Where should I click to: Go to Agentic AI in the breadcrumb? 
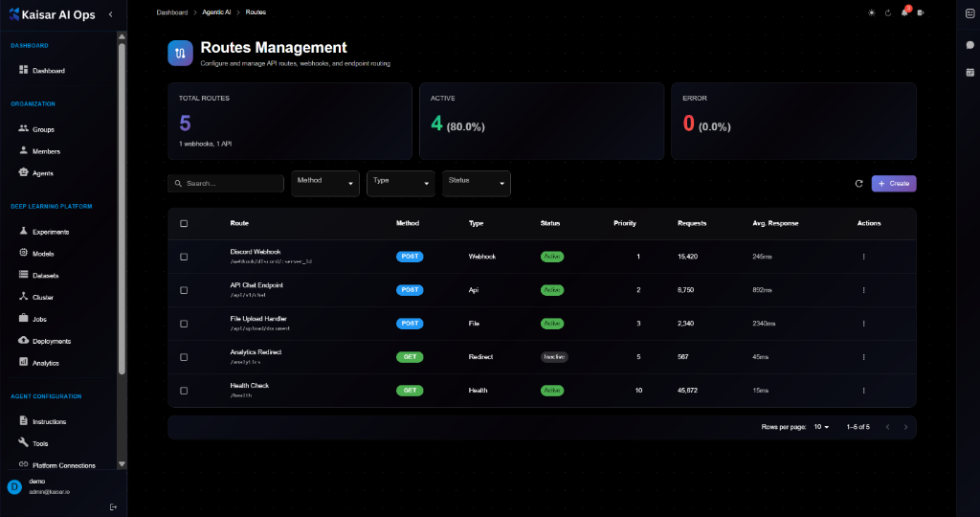pyautogui.click(x=216, y=12)
